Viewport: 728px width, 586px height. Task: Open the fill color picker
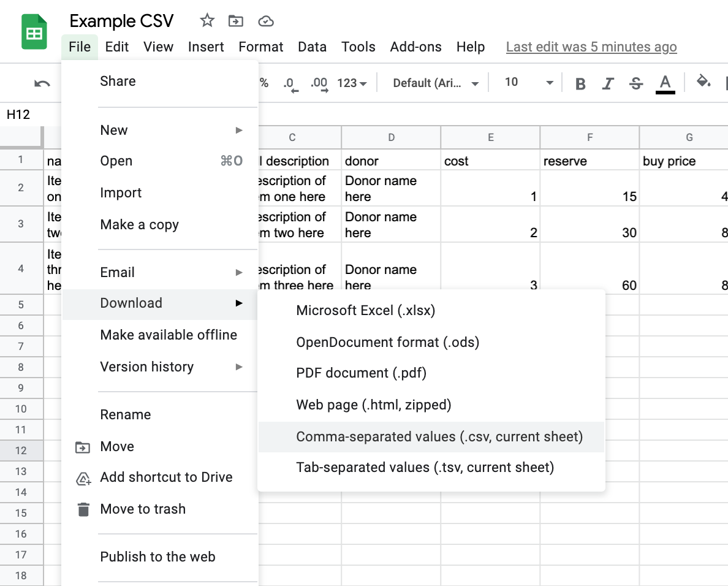tap(703, 82)
